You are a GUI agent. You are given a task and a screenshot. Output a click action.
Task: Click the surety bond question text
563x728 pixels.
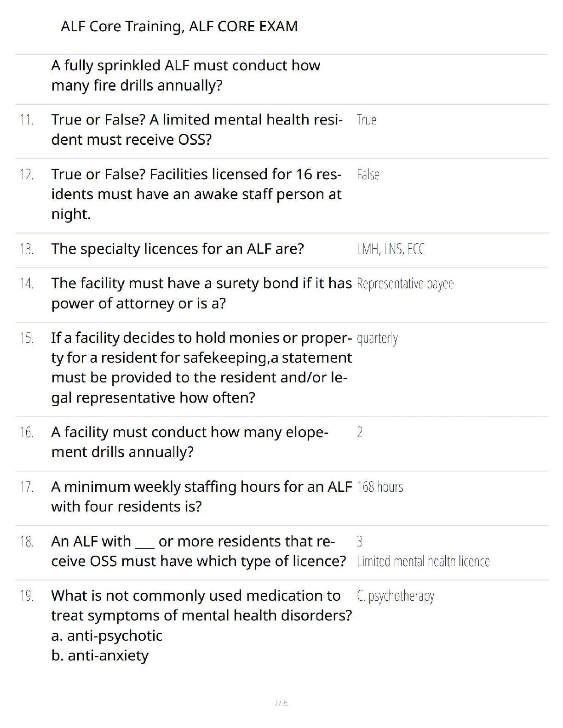(201, 293)
